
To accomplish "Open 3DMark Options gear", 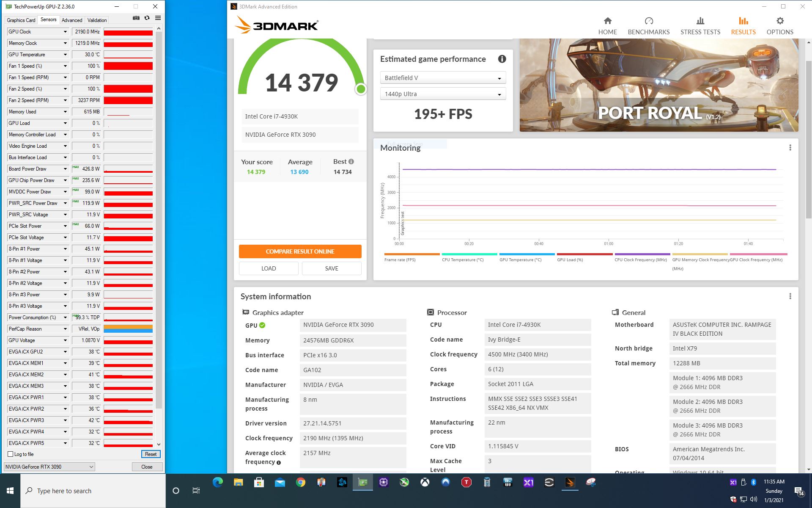I will click(779, 26).
